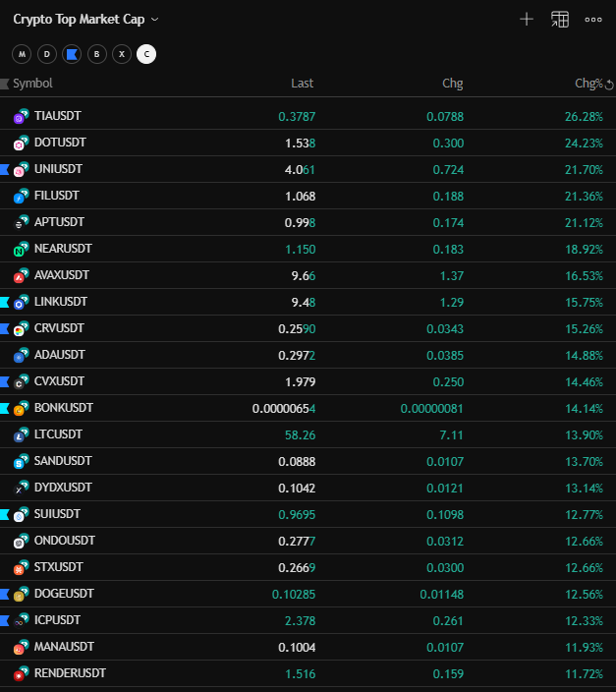Sort by Symbol column header
616x692 pixels.
pos(32,84)
